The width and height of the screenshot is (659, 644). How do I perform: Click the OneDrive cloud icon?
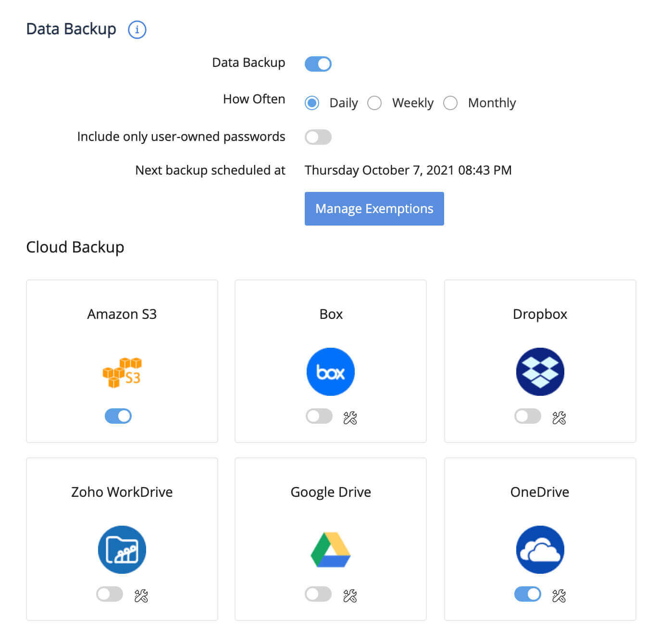tap(540, 550)
